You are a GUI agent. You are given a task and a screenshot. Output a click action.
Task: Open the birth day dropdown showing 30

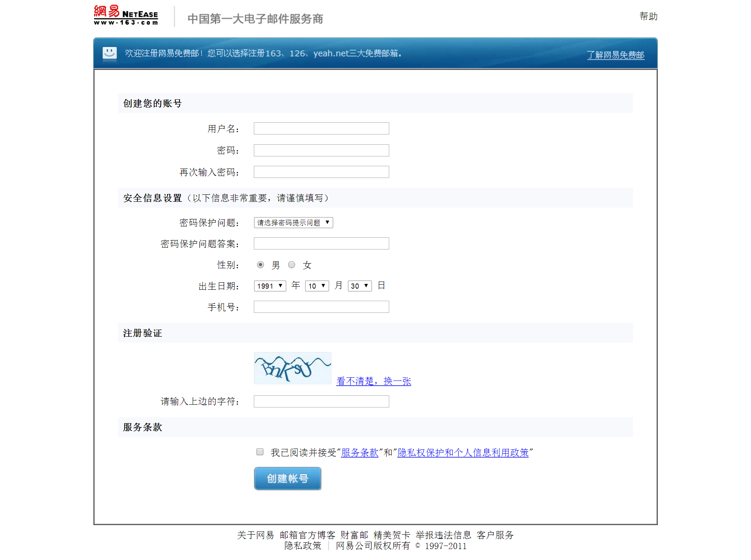(x=359, y=286)
